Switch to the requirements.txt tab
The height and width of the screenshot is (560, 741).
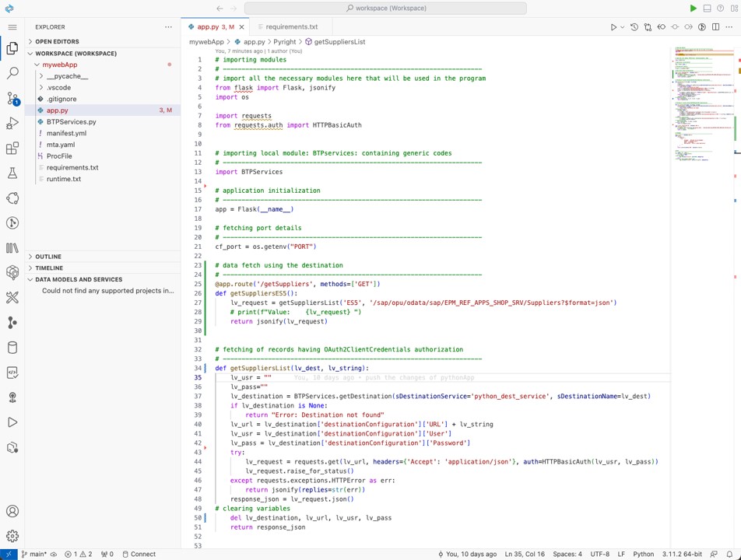click(x=291, y=26)
